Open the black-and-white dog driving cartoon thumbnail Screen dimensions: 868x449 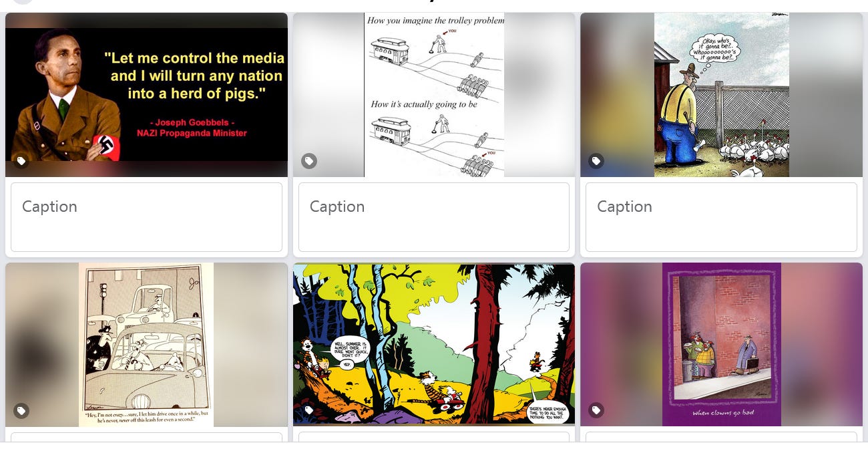pyautogui.click(x=146, y=345)
